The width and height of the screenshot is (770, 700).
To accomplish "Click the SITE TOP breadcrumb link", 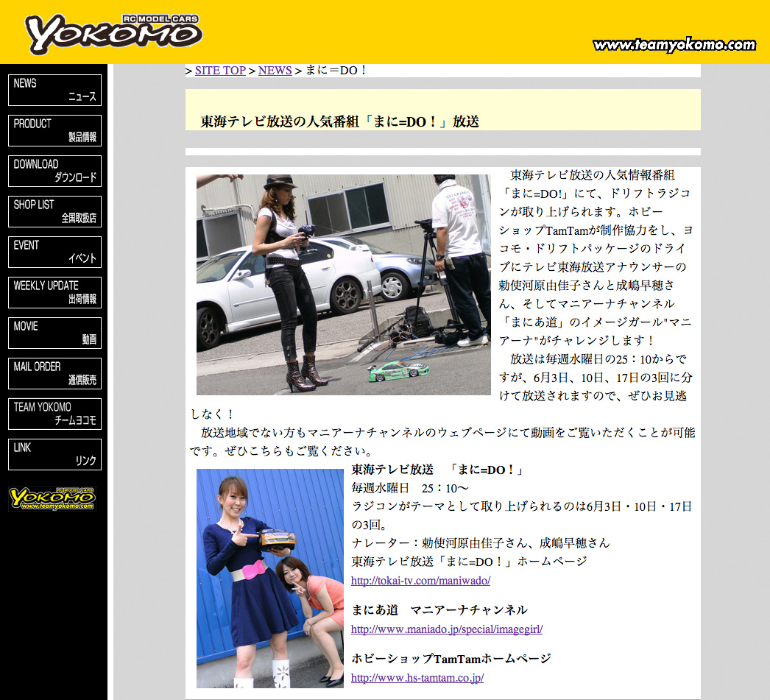I will coord(220,71).
